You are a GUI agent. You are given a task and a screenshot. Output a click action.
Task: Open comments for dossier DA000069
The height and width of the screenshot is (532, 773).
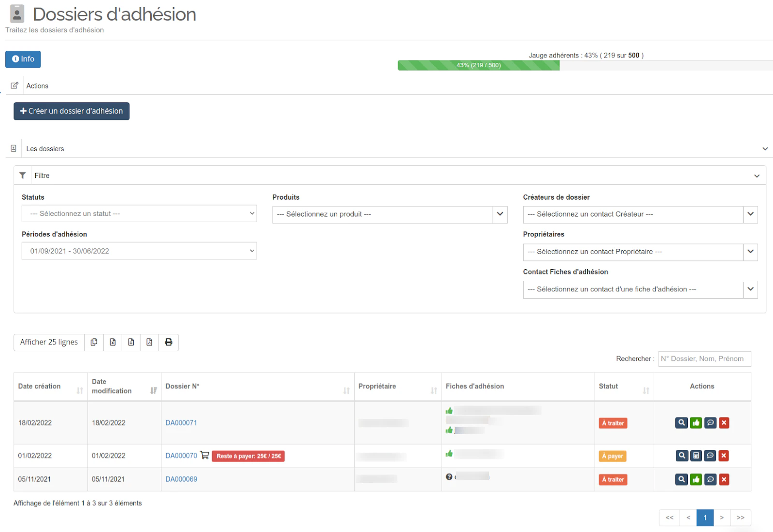(x=710, y=479)
